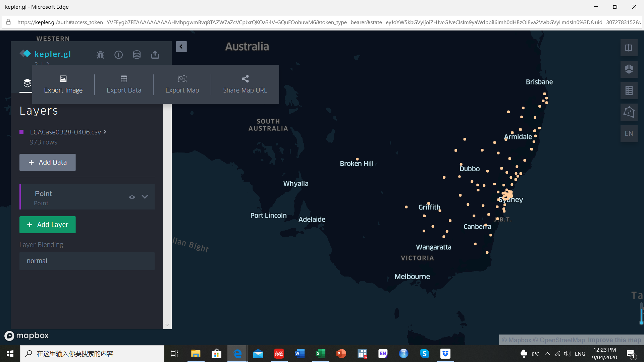Click the side panel scrollbar down arrow
Image resolution: width=644 pixels, height=362 pixels.
[x=167, y=325]
